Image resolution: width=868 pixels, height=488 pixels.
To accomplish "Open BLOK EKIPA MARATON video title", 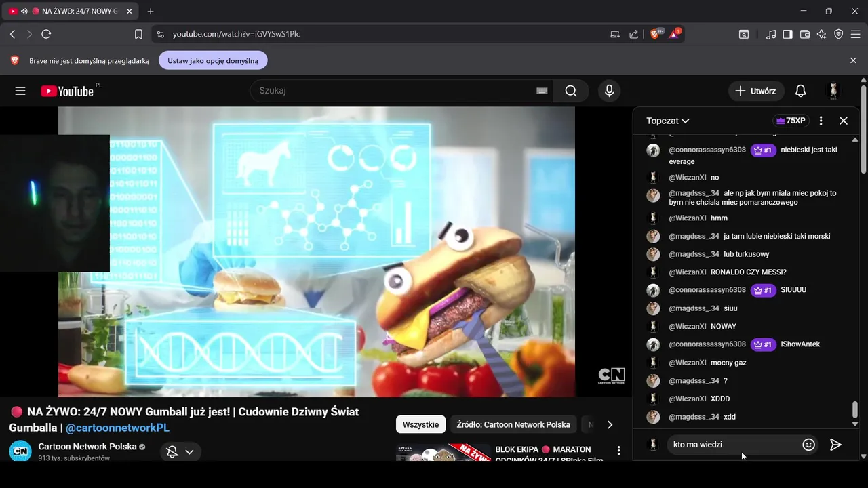I will coord(549,454).
